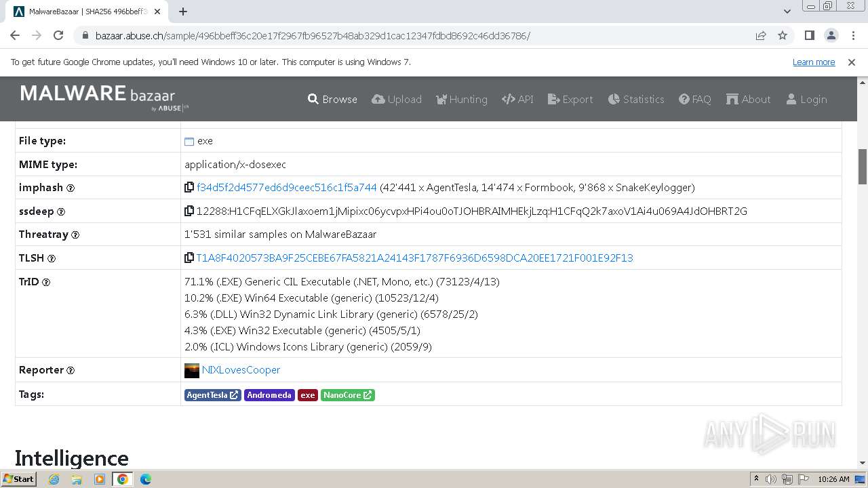Viewport: 868px width, 488px height.
Task: Click the Intelligence section heading
Action: 71,458
